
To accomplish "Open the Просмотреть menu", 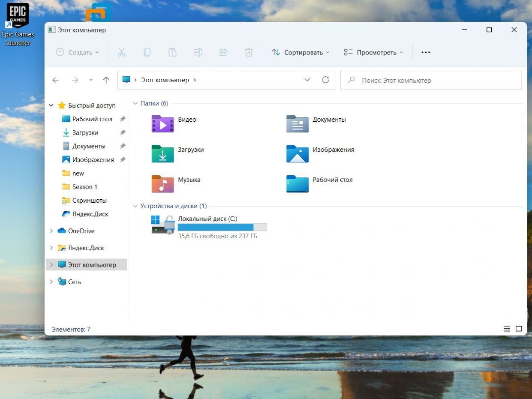I will pyautogui.click(x=373, y=52).
